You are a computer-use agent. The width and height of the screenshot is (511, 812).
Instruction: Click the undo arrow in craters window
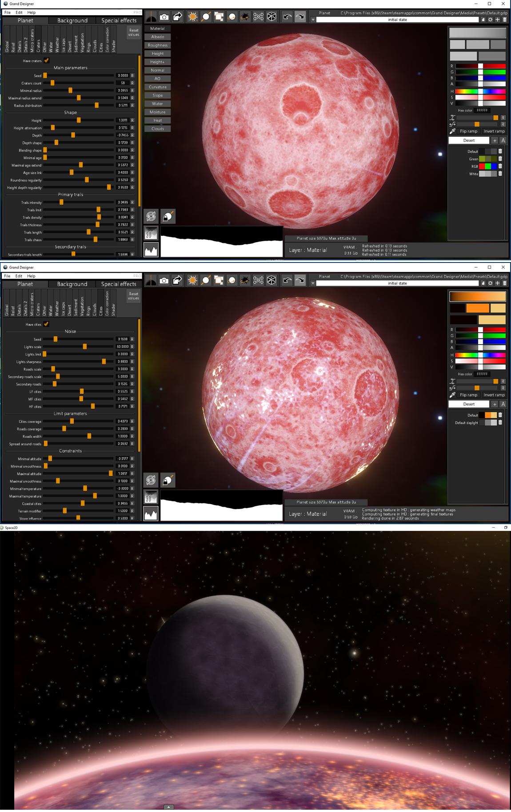click(287, 17)
